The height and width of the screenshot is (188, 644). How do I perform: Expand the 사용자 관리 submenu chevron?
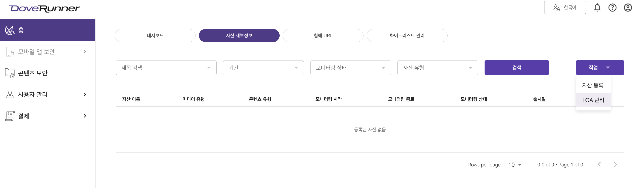coord(85,94)
